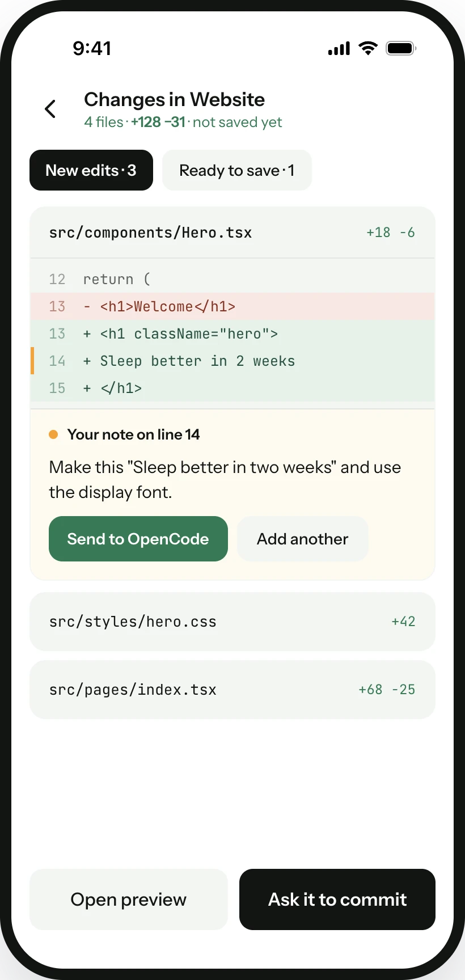465x980 pixels.
Task: Tap the '4 files · +128 −31' summary
Action: click(135, 122)
